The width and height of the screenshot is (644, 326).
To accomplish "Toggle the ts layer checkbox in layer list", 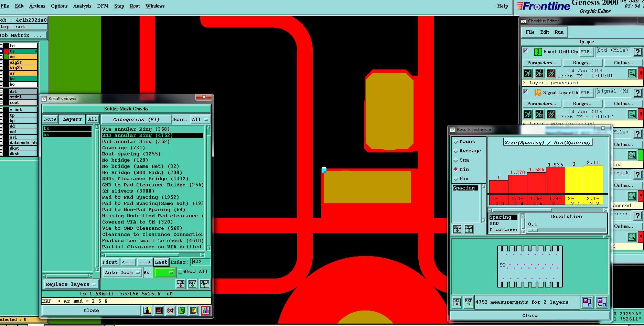I will tap(1, 51).
